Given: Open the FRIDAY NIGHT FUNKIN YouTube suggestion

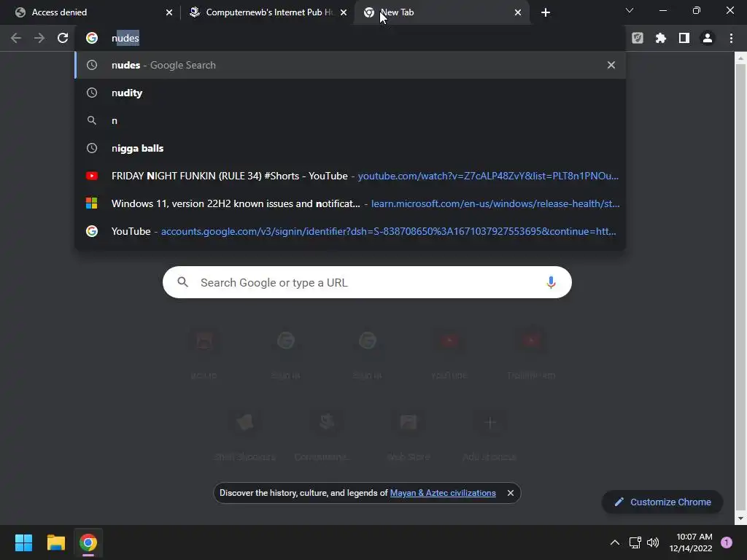Looking at the screenshot, I should click(x=350, y=176).
